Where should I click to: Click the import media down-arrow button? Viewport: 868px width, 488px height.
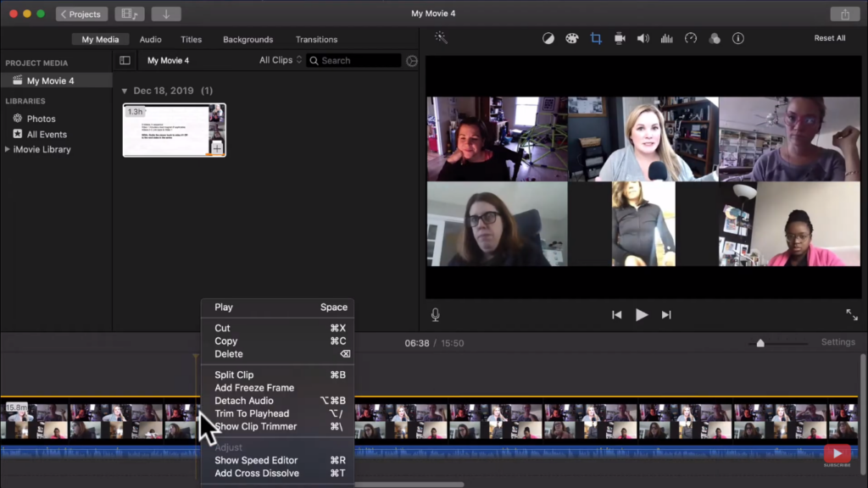pos(166,14)
